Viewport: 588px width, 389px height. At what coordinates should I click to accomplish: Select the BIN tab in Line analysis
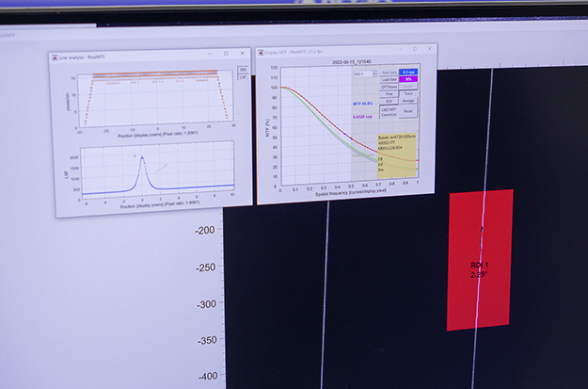[x=244, y=70]
